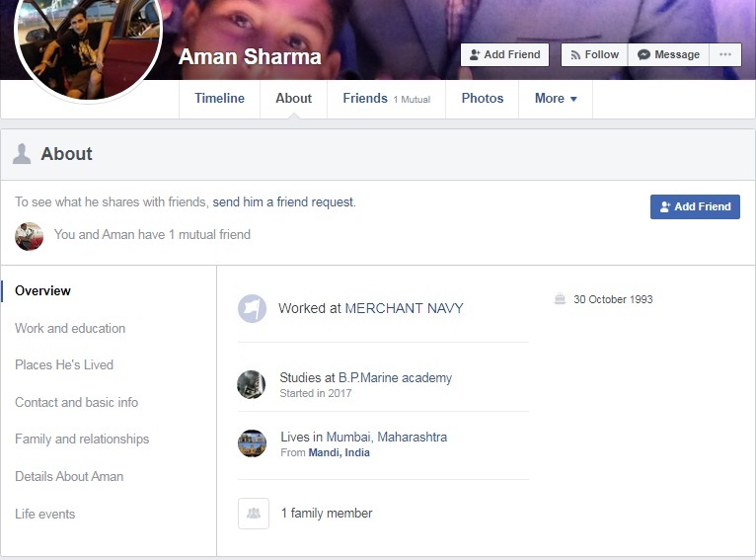
Task: Select the About tab
Action: pos(294,99)
